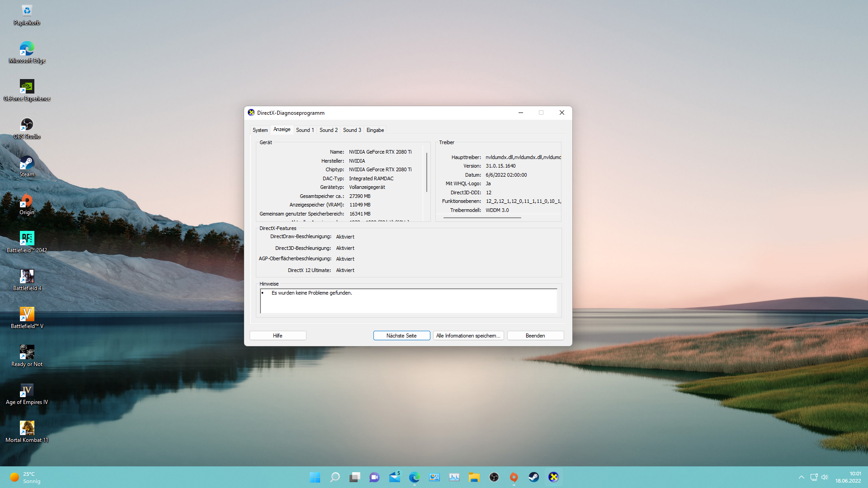Click Alle Informationen speichern button

click(x=468, y=336)
